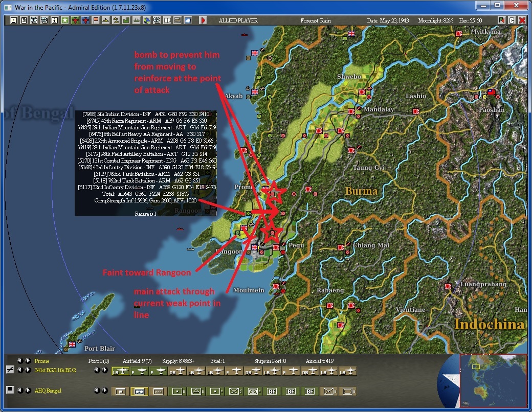Click the black flag icon beside AHQ Bengal

(10, 390)
